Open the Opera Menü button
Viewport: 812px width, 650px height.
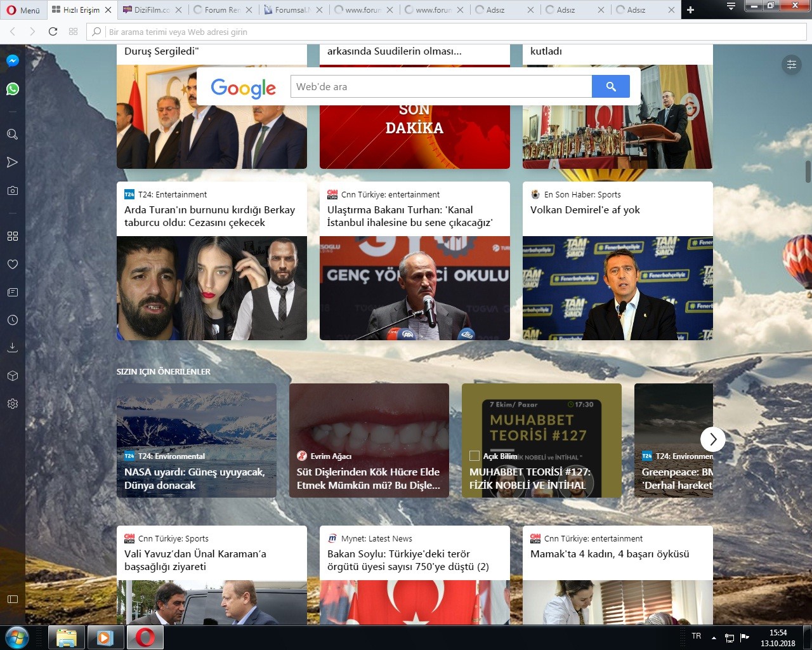(23, 10)
